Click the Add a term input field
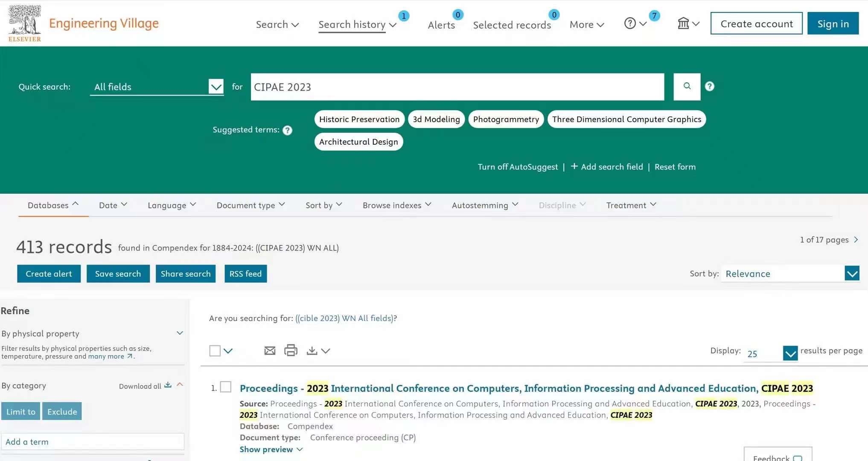This screenshot has width=868, height=461. click(x=93, y=442)
